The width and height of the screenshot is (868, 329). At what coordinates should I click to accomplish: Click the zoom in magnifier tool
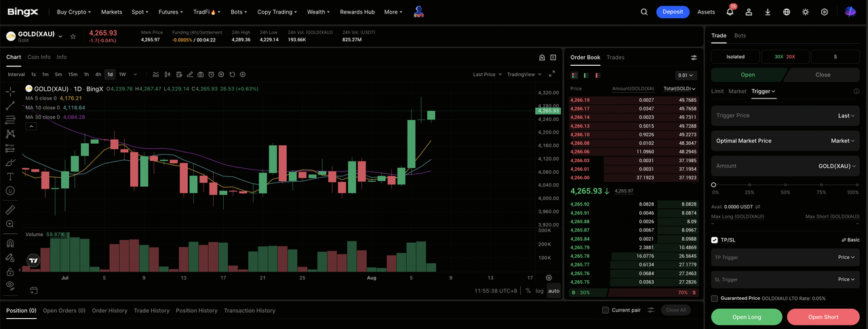10,224
